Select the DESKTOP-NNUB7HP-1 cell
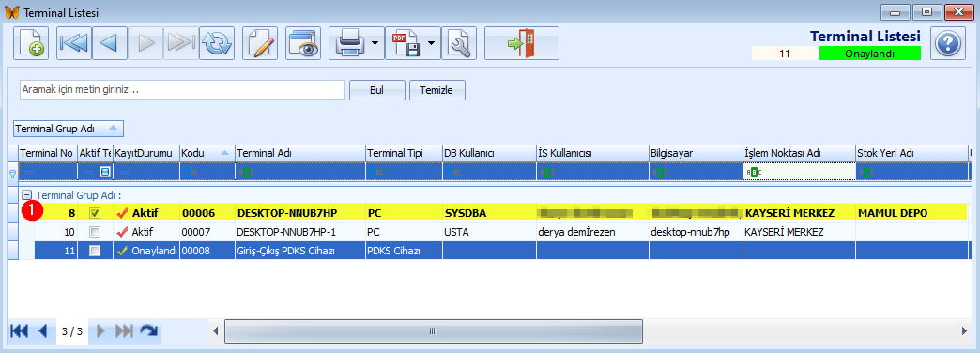Image resolution: width=980 pixels, height=353 pixels. click(x=300, y=232)
